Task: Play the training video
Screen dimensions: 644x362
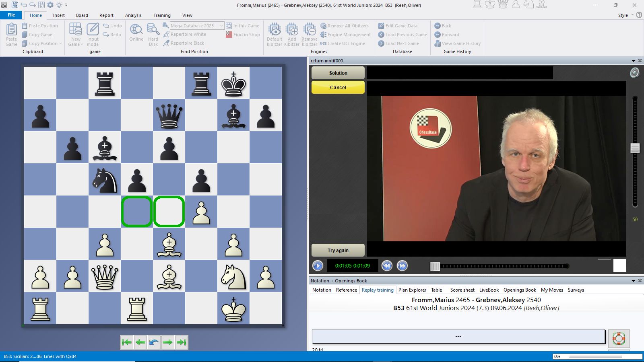Action: (x=318, y=265)
